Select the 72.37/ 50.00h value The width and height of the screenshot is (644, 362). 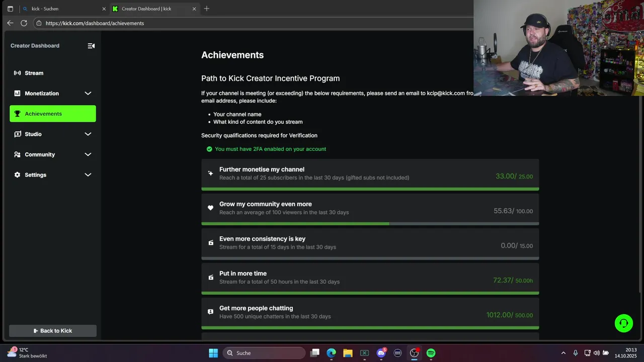(513, 281)
